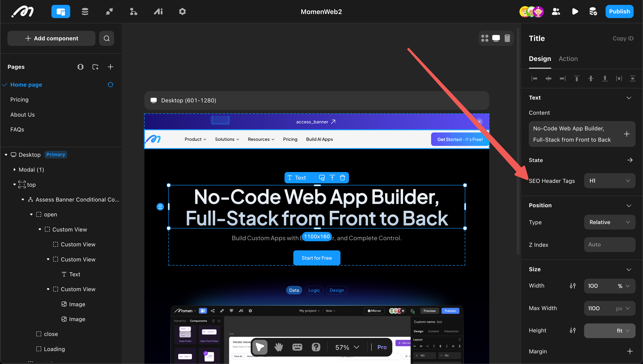
Task: Align horizontal centers icon
Action: click(x=549, y=79)
